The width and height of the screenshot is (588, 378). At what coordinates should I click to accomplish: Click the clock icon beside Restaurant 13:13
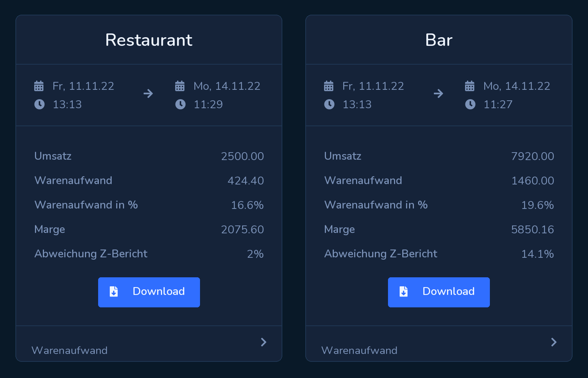[39, 104]
